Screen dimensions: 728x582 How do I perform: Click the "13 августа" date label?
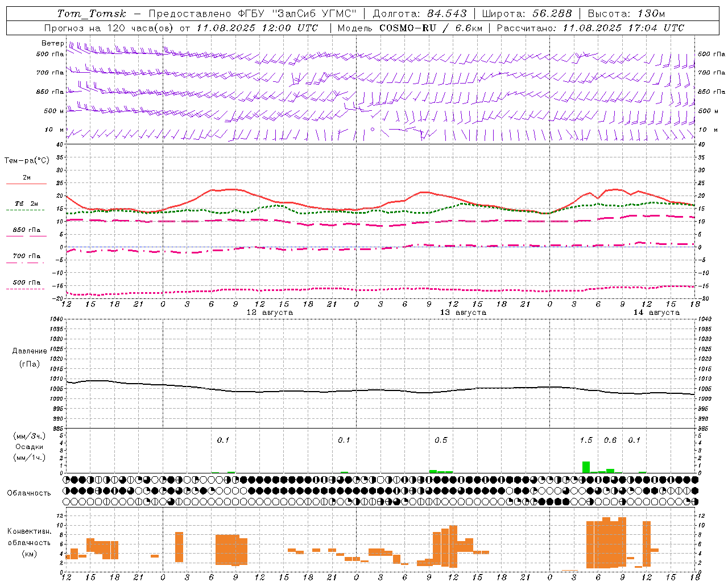[x=463, y=313]
